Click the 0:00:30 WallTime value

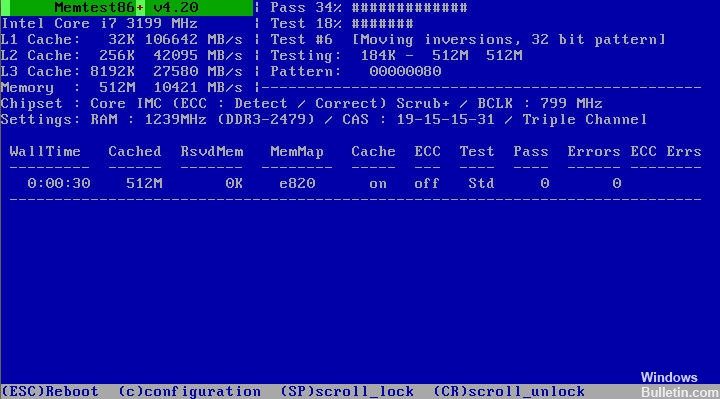(59, 184)
